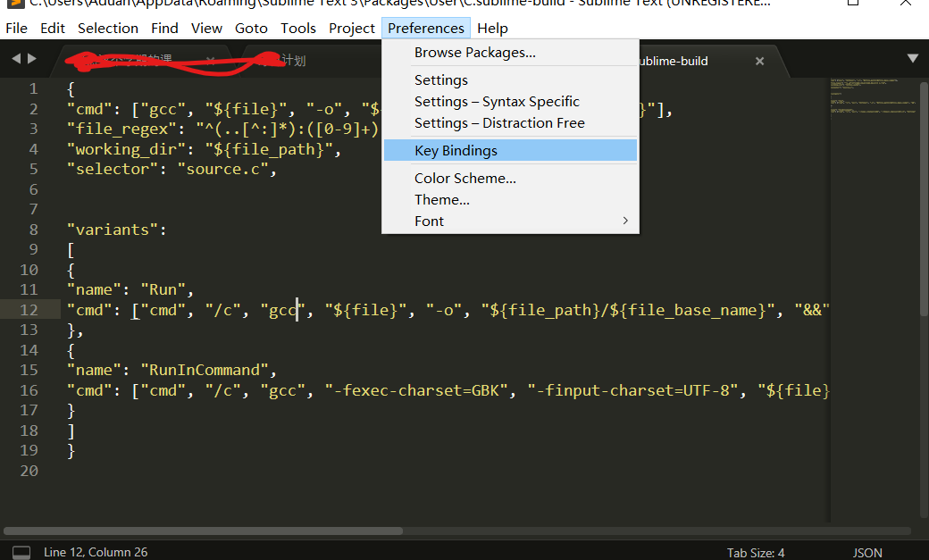The width and height of the screenshot is (929, 560).
Task: Switch to the tab ending in 计划
Action: [293, 61]
